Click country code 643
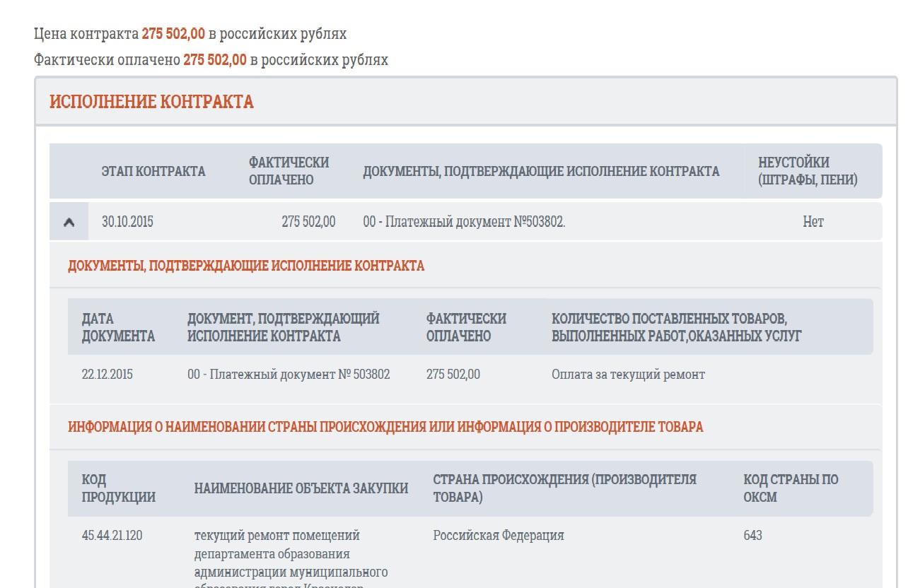Image resolution: width=913 pixels, height=588 pixels. [x=752, y=536]
